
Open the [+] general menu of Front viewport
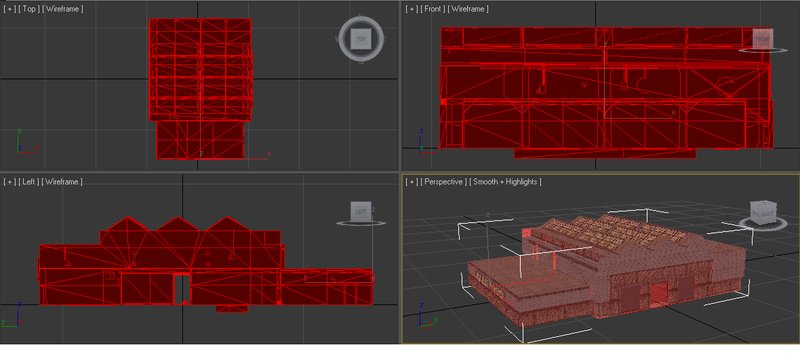[x=411, y=9]
